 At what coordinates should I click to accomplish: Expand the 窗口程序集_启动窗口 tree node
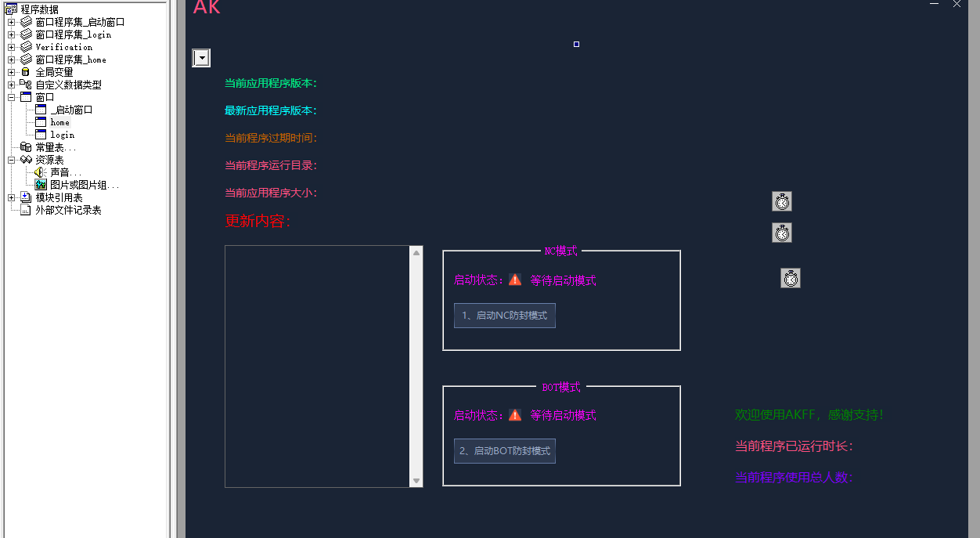point(12,22)
